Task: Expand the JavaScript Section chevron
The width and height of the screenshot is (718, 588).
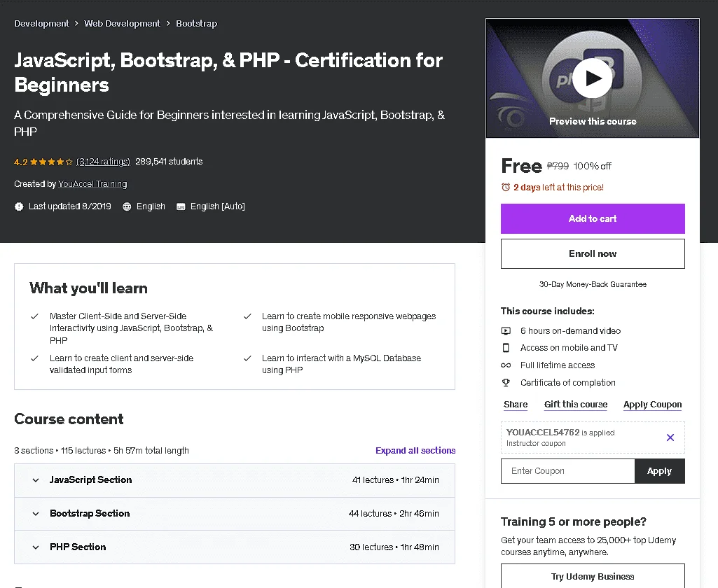Action: pos(36,480)
